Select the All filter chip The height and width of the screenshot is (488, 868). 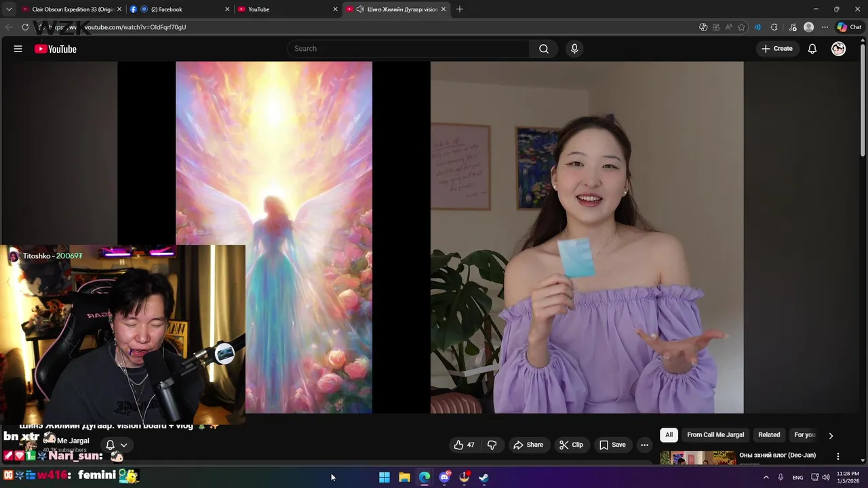(x=669, y=435)
